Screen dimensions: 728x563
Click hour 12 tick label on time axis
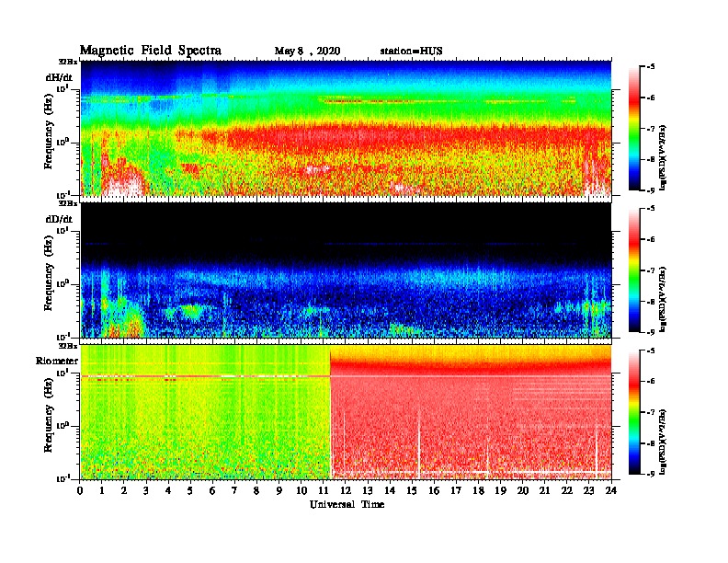coord(346,490)
